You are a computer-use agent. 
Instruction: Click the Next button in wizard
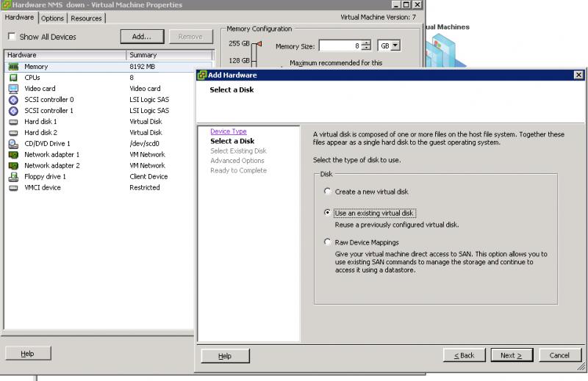(512, 355)
